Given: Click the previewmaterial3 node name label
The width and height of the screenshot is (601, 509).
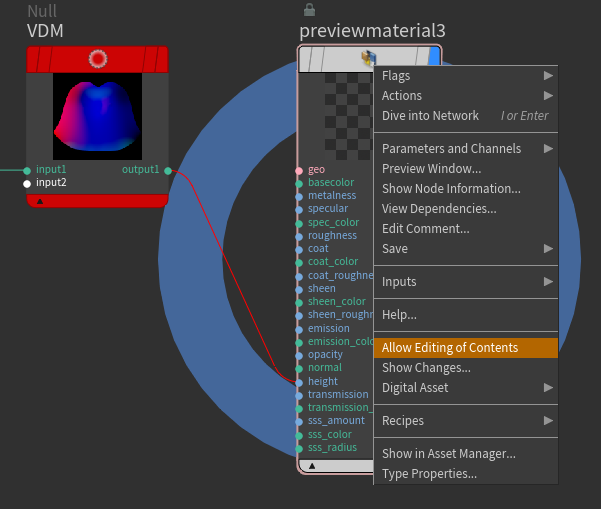Looking at the screenshot, I should pyautogui.click(x=372, y=31).
